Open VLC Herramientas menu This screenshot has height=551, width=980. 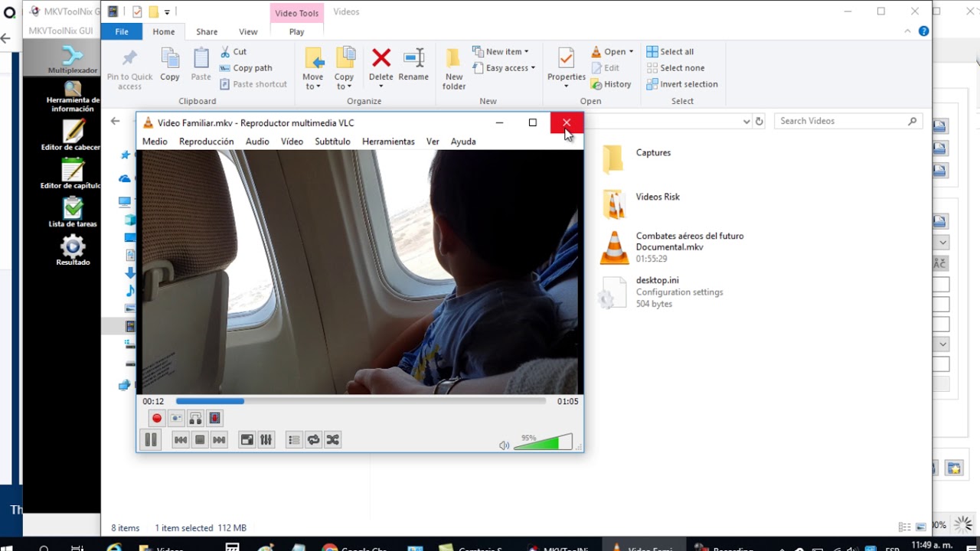click(388, 142)
